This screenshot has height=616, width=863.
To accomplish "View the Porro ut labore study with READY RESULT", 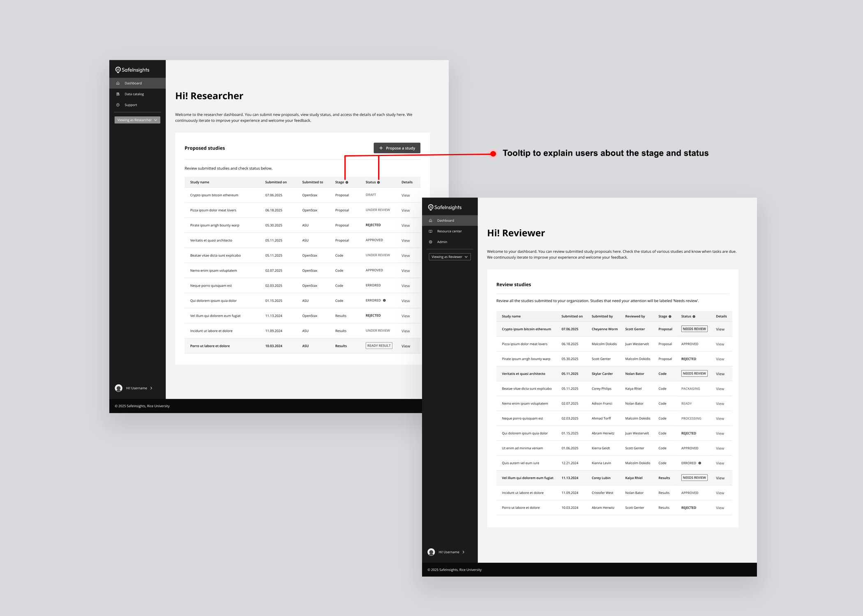I will pos(406,346).
